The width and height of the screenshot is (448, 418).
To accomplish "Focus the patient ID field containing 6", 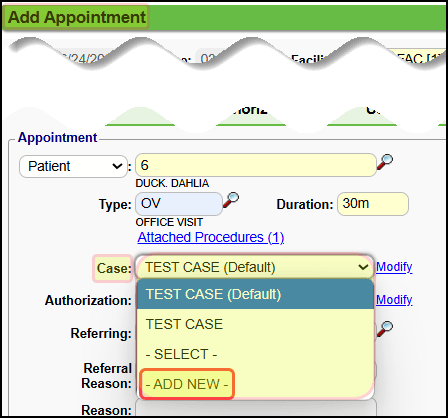I will point(256,165).
